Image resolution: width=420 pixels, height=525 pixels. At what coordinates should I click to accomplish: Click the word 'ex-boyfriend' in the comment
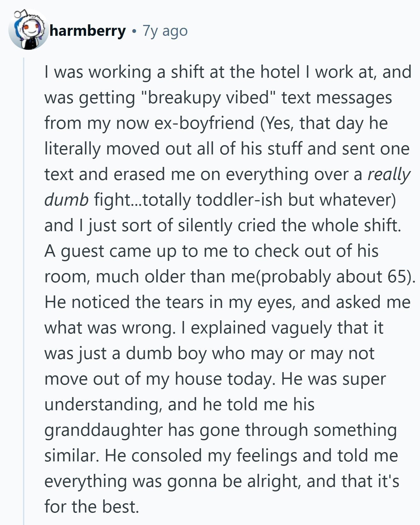[204, 123]
